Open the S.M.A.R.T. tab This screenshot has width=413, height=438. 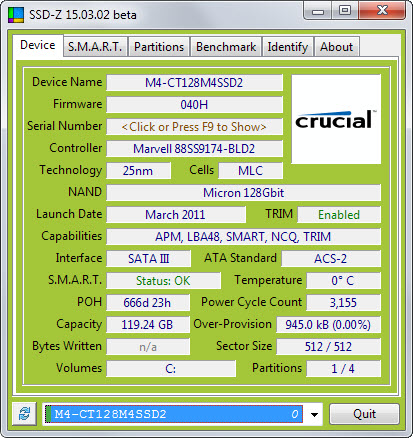[95, 47]
